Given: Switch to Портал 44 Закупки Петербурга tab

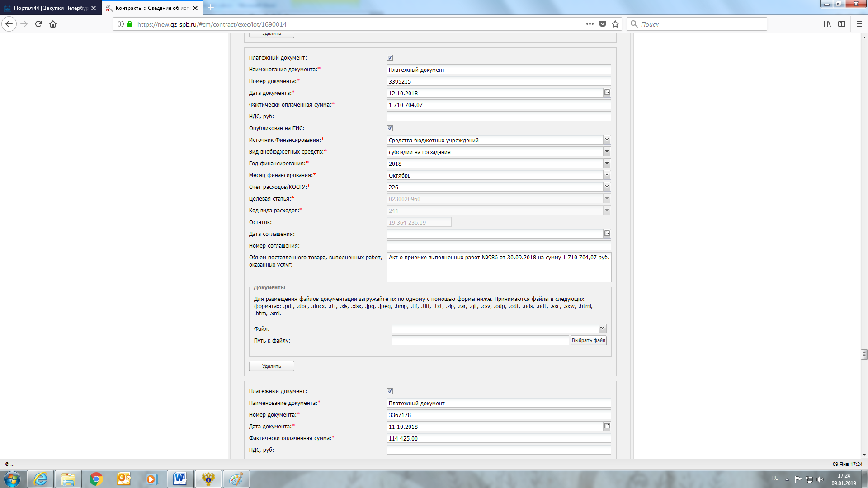Looking at the screenshot, I should (50, 8).
